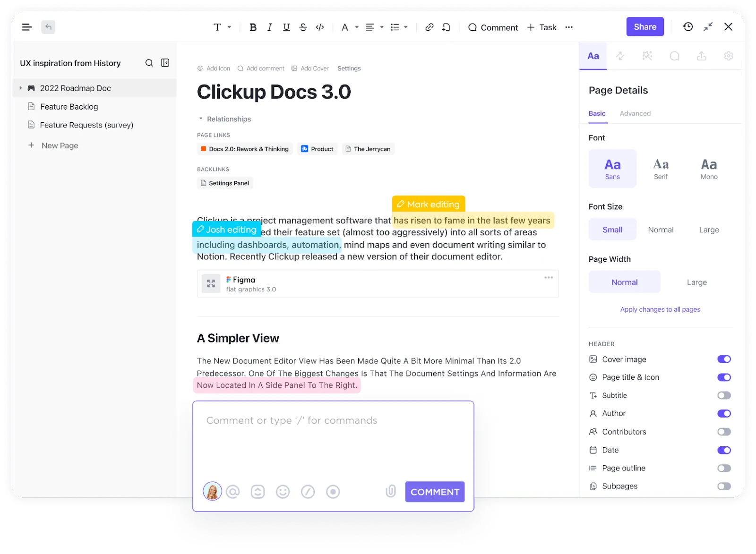Toggle bold formatting

(x=253, y=27)
